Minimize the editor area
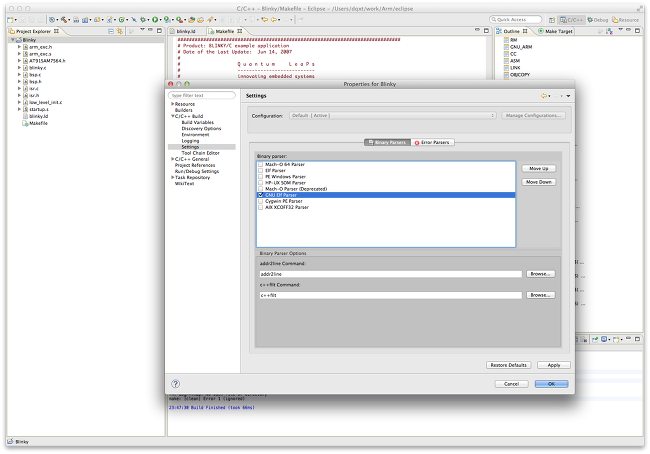 [477, 30]
